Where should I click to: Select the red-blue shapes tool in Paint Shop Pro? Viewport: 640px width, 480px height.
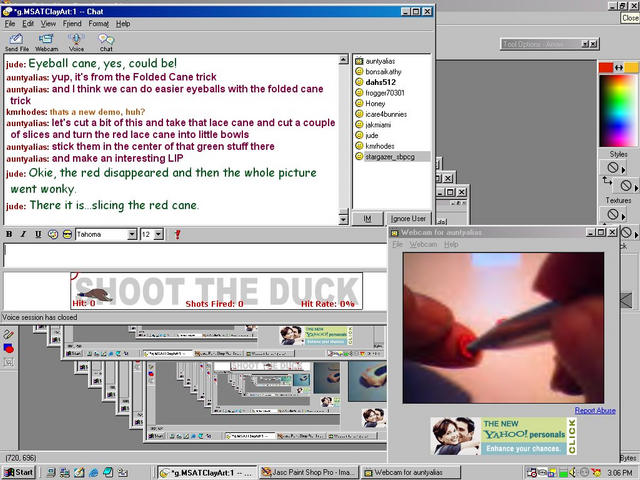tap(9, 349)
